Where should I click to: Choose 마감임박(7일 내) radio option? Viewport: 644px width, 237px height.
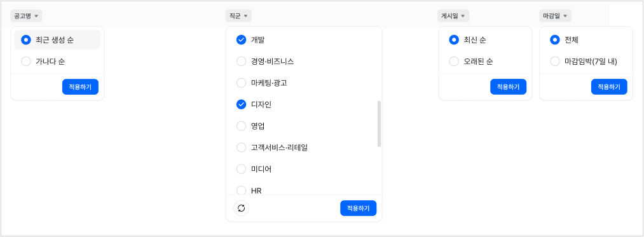[x=586, y=62]
